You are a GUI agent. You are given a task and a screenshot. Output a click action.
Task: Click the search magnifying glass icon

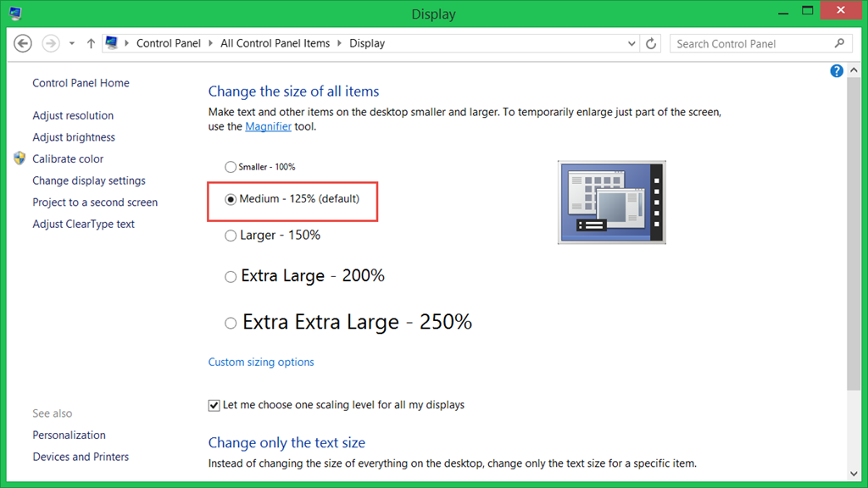[x=839, y=43]
